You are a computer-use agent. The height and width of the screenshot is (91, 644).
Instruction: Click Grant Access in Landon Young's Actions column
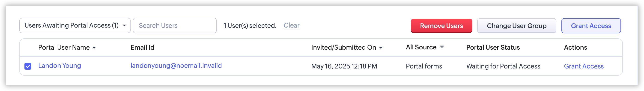click(x=584, y=66)
